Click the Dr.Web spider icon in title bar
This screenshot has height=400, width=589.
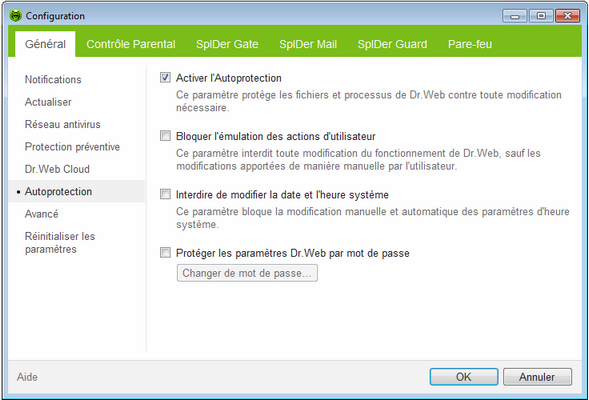tap(15, 16)
